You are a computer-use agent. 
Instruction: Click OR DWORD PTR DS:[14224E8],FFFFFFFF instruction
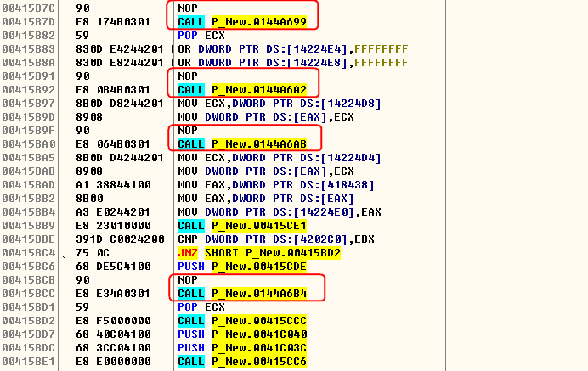pyautogui.click(x=293, y=63)
